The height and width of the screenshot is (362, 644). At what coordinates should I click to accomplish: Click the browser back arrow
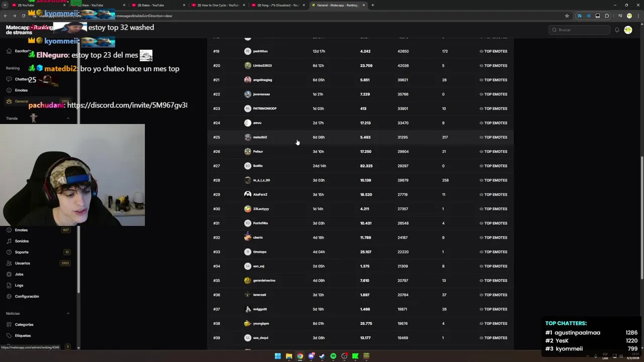tap(5, 16)
